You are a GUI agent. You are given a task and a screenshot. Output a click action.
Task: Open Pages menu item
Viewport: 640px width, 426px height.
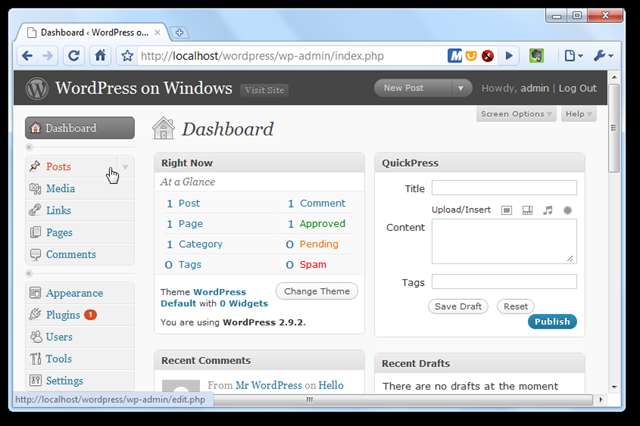pyautogui.click(x=59, y=233)
